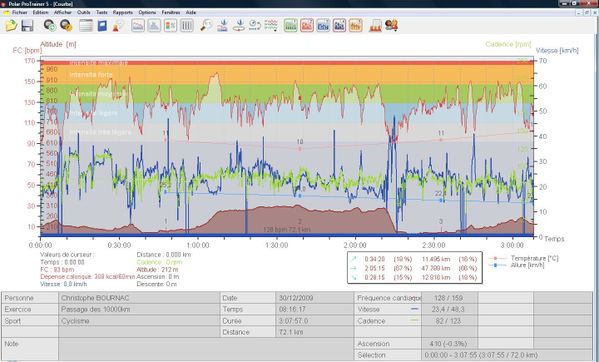Screen dimensions: 599x362
Task: Open the Afficher menu
Action: pos(63,12)
